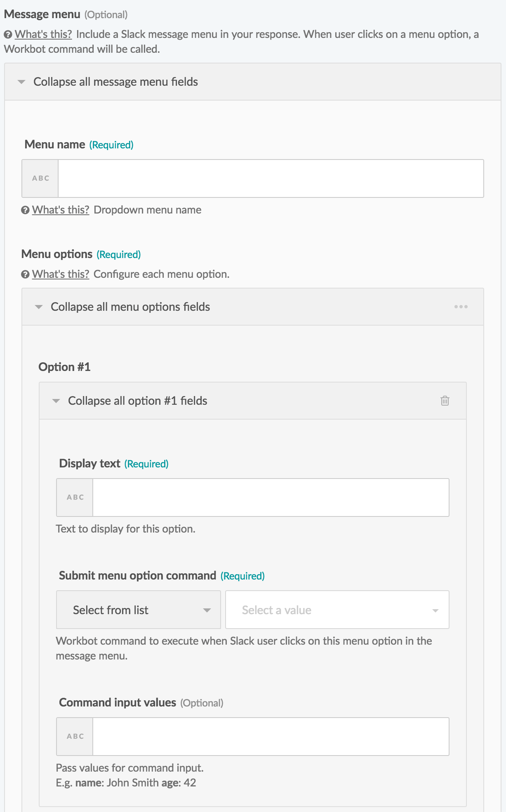The width and height of the screenshot is (506, 812).
Task: Click the Option #1 heading
Action: [64, 367]
